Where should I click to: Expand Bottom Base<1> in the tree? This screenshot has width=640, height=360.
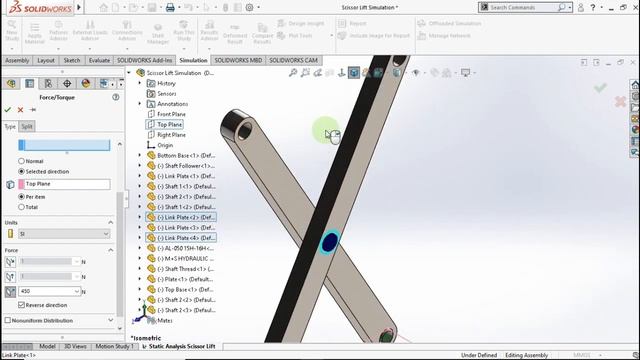click(x=140, y=156)
